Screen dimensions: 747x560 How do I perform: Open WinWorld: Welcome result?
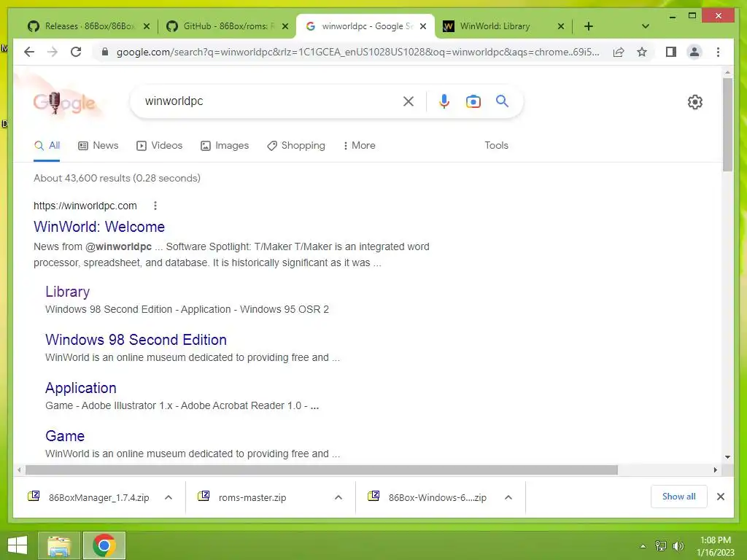click(x=99, y=227)
